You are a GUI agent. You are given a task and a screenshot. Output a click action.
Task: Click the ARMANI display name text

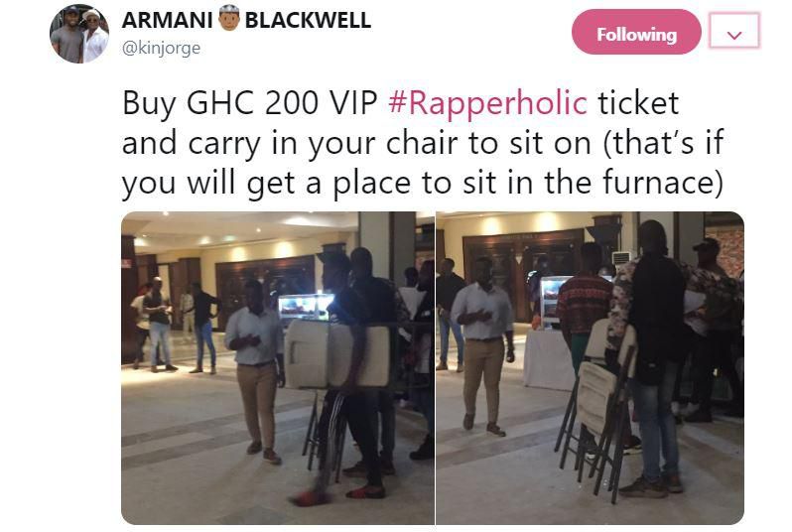coord(167,20)
